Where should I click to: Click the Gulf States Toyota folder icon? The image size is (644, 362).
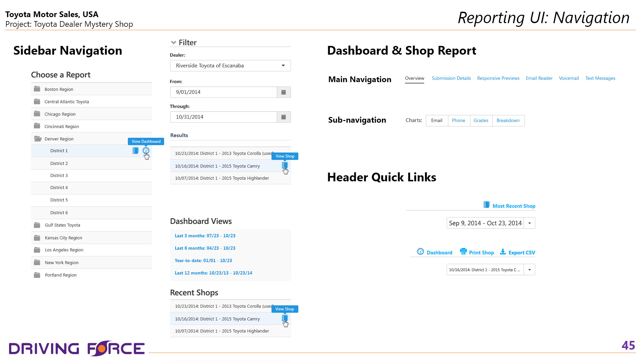click(37, 225)
